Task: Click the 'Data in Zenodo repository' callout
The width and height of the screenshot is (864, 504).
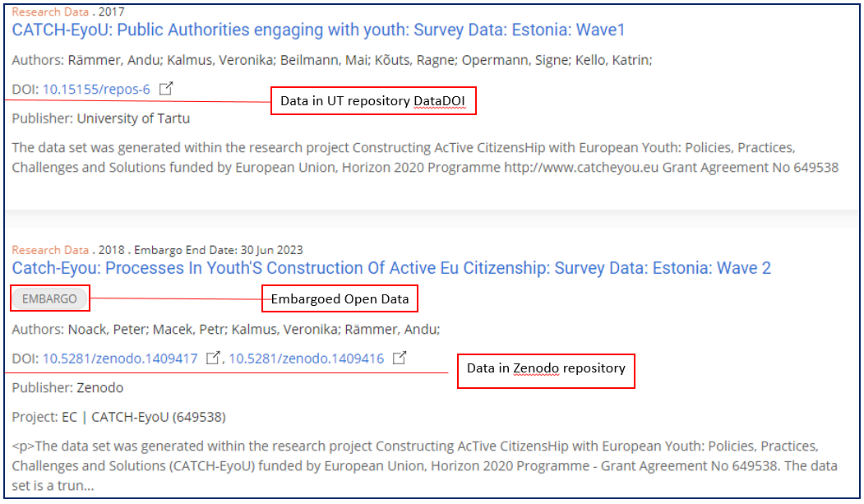Action: coord(546,368)
